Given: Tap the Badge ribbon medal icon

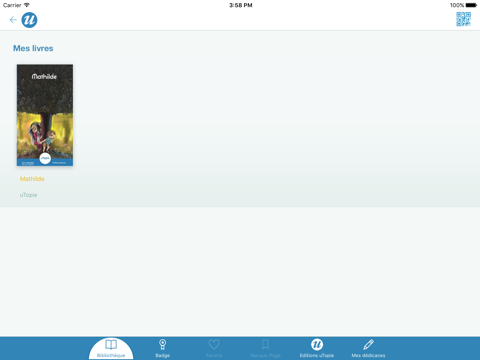Looking at the screenshot, I should tap(162, 344).
